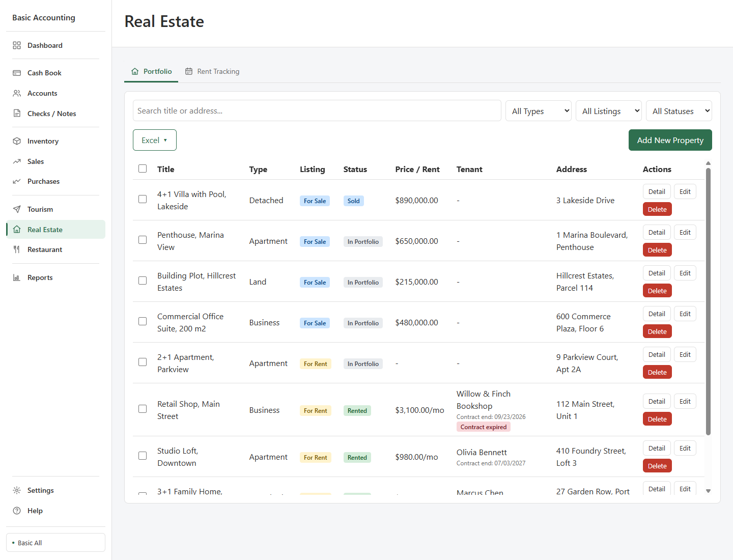The width and height of the screenshot is (733, 560).
Task: Open Dashboard from the sidebar
Action: point(55,45)
